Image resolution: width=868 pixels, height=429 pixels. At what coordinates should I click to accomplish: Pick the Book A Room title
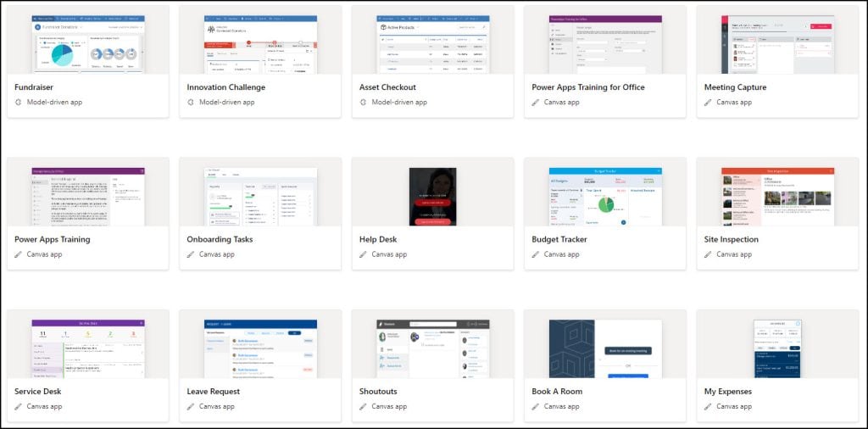[557, 392]
